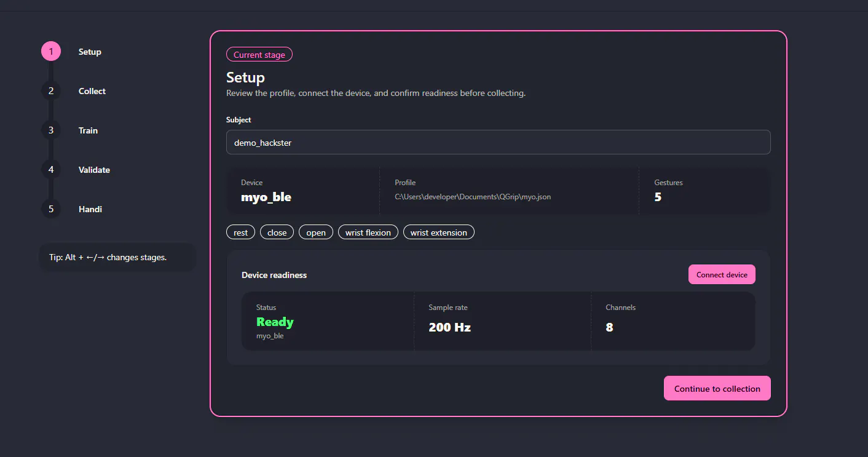Open the Train stage
868x457 pixels.
point(69,130)
